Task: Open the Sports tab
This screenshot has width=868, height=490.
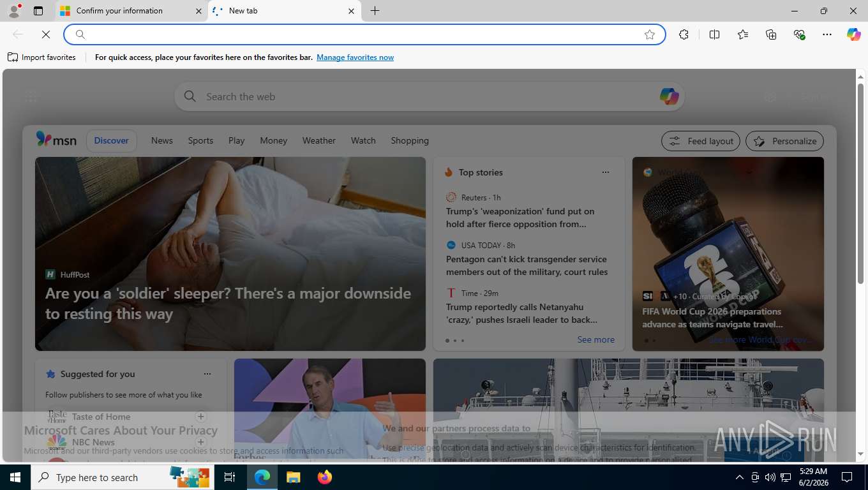Action: [200, 140]
